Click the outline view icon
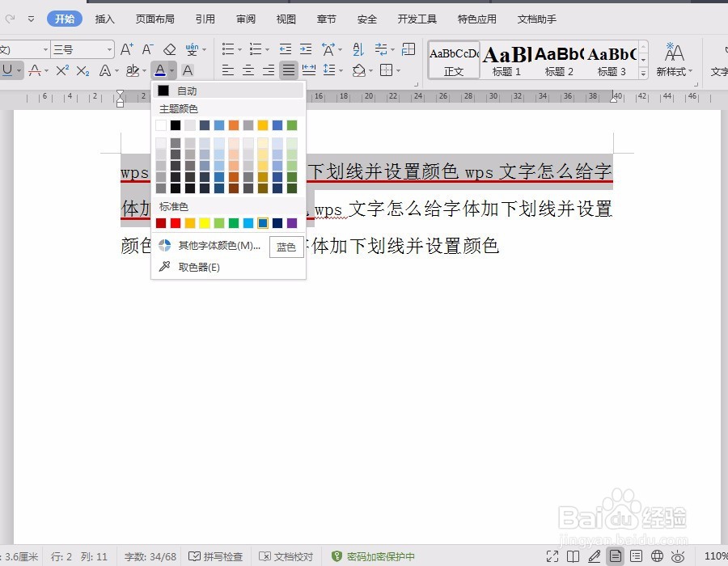The height and width of the screenshot is (566, 728). pos(636,555)
